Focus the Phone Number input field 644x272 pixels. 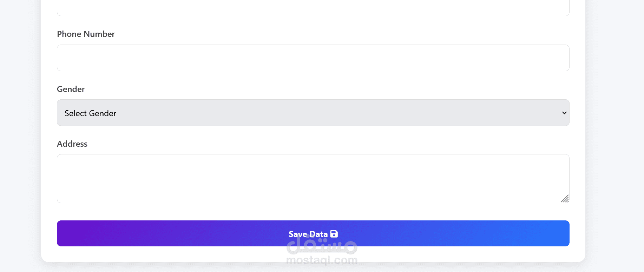pos(313,58)
